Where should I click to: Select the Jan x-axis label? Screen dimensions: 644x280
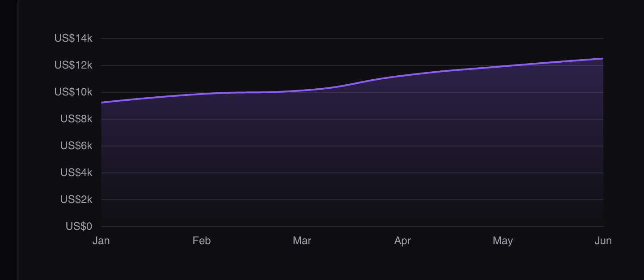101,241
